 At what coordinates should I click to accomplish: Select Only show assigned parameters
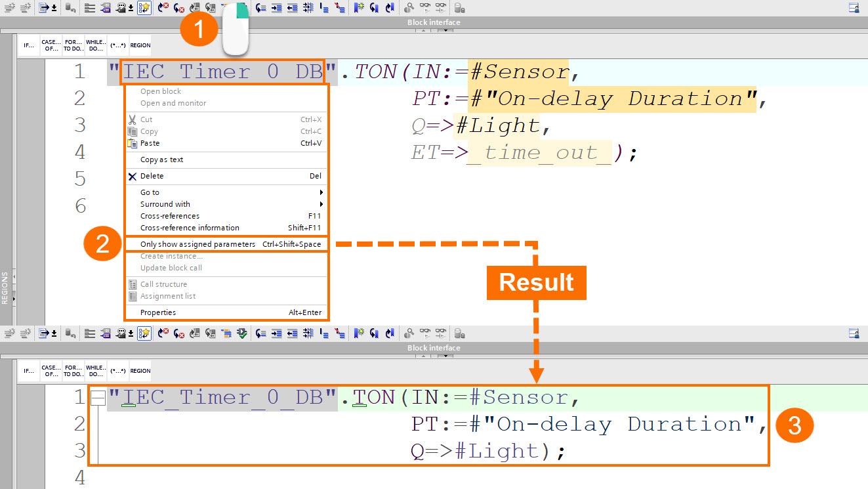pyautogui.click(x=226, y=244)
